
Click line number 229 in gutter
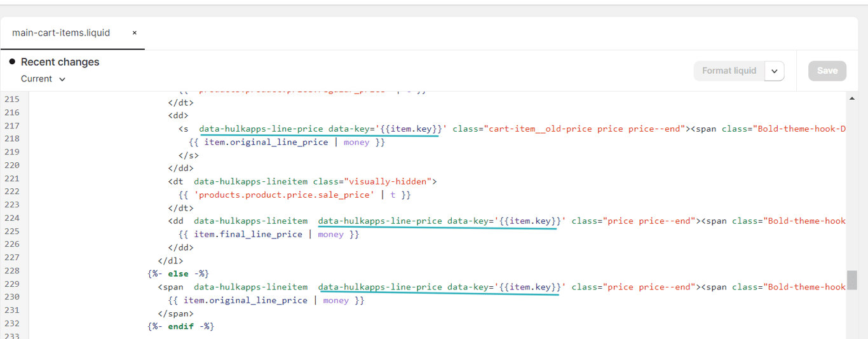point(12,284)
